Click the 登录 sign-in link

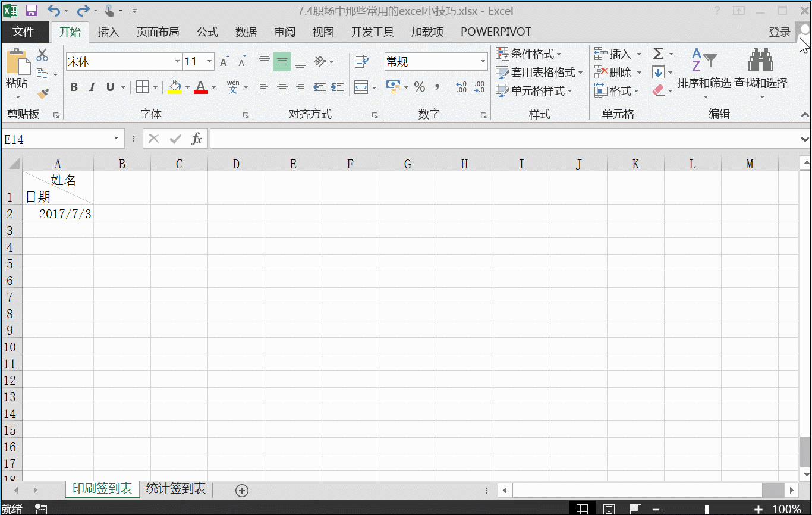779,32
